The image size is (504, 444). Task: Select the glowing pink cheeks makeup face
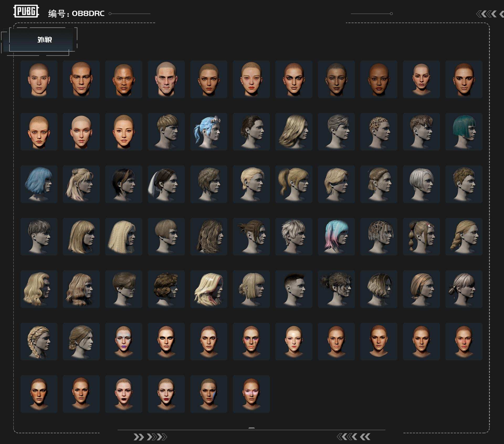[251, 394]
